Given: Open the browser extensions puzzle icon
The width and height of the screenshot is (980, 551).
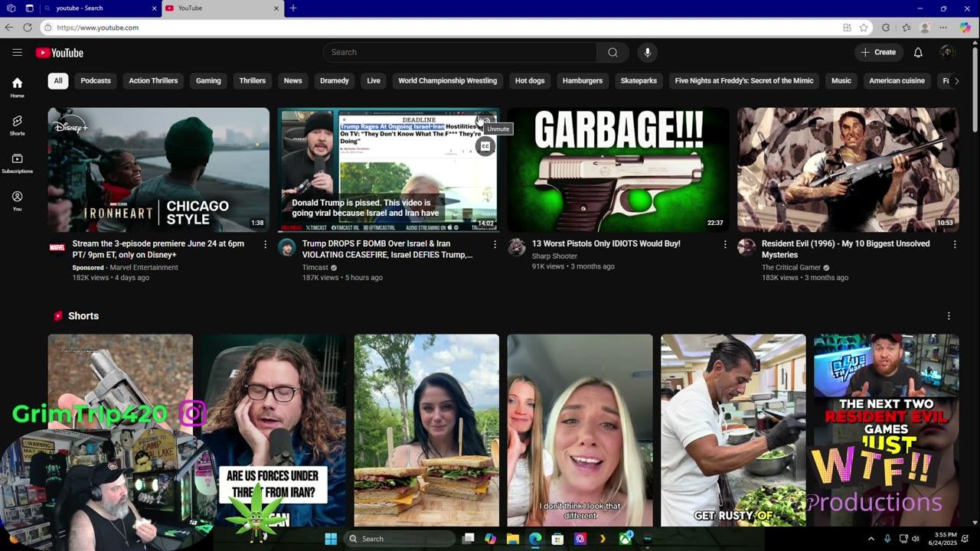Looking at the screenshot, I should tap(886, 28).
